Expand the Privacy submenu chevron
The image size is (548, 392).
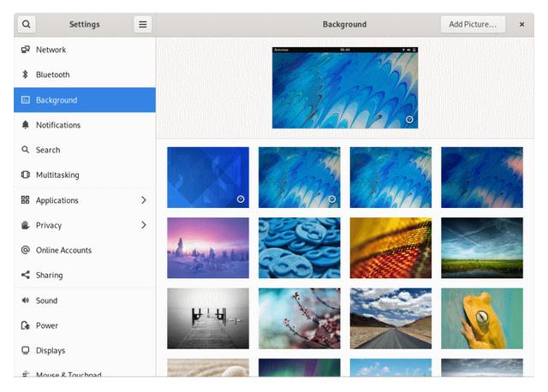[x=144, y=225]
